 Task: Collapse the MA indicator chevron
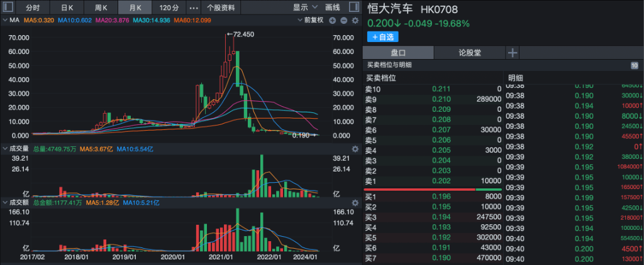click(x=4, y=20)
